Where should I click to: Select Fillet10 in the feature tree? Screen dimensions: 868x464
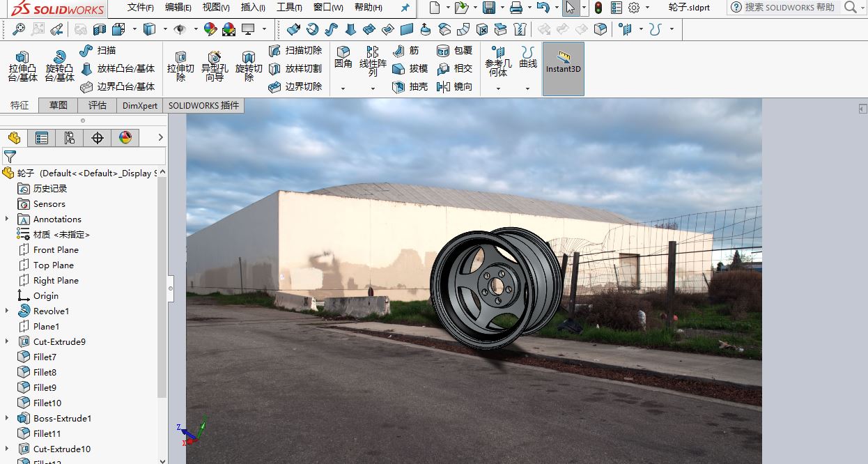pos(47,403)
